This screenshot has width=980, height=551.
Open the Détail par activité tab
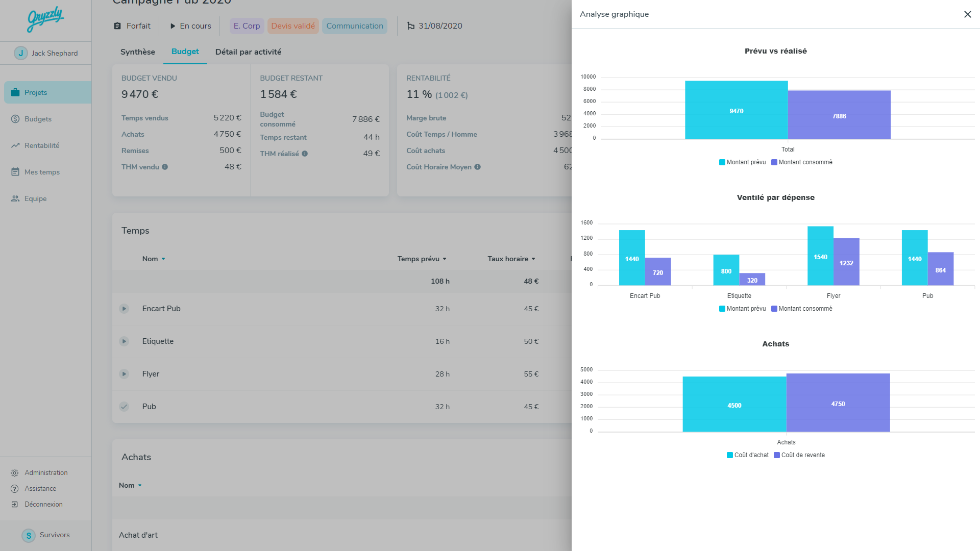pyautogui.click(x=248, y=52)
